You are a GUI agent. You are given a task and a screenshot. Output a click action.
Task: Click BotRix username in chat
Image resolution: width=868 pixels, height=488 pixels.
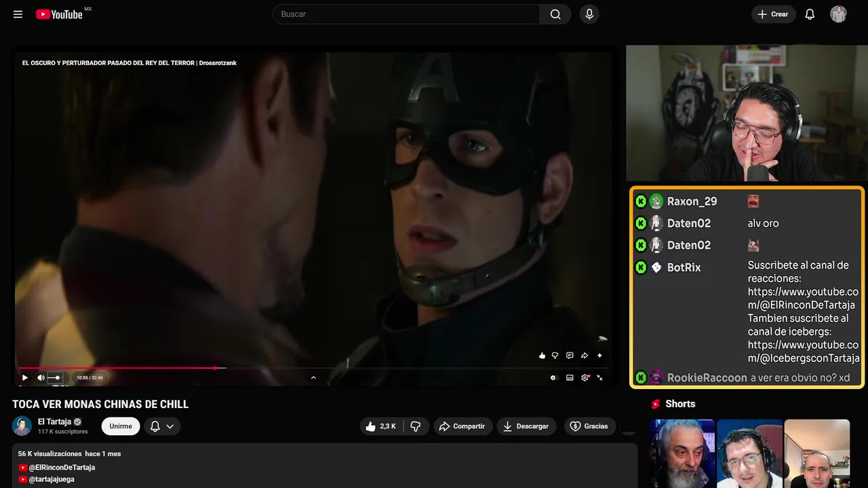point(684,267)
